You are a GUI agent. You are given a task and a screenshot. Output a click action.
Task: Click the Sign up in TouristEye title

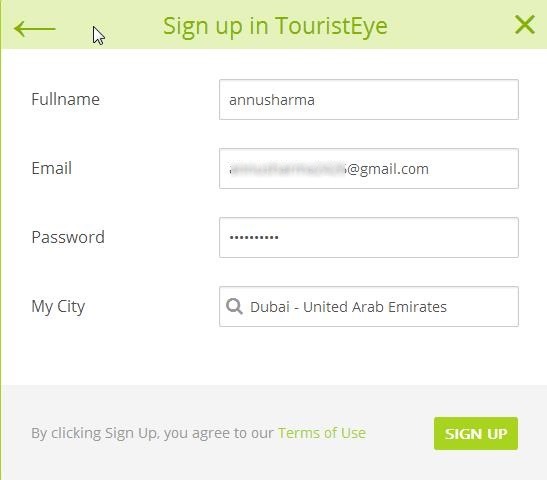coord(275,27)
